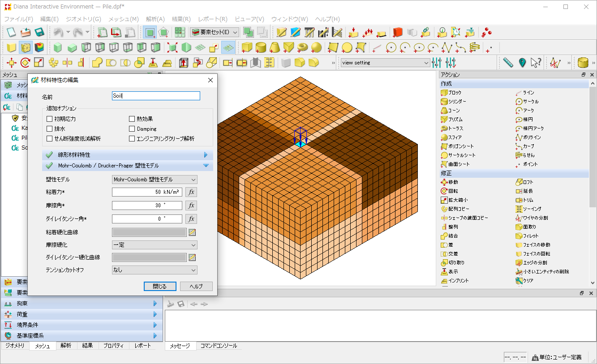Enable the 初期応力 checkbox

coord(50,119)
